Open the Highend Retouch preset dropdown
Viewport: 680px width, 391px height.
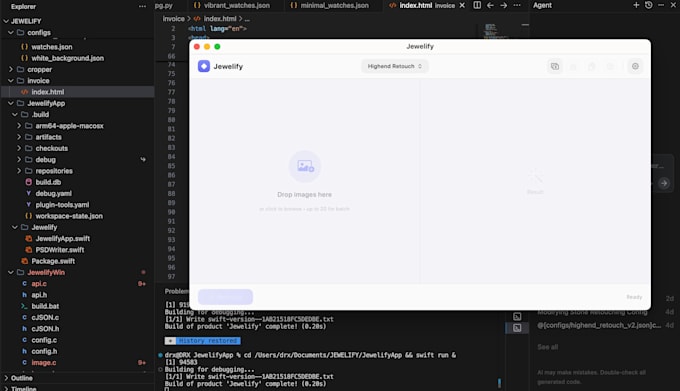point(395,66)
